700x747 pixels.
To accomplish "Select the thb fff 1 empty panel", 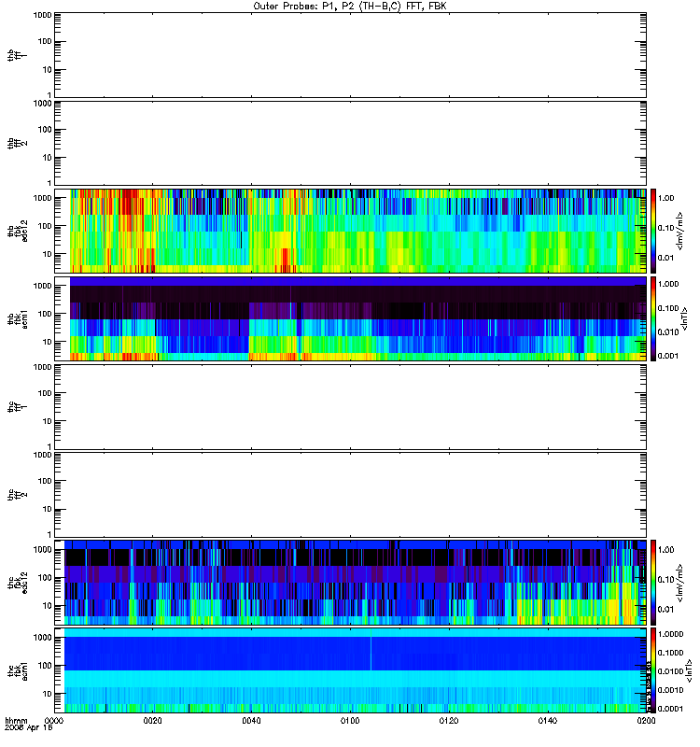I will 350,55.
